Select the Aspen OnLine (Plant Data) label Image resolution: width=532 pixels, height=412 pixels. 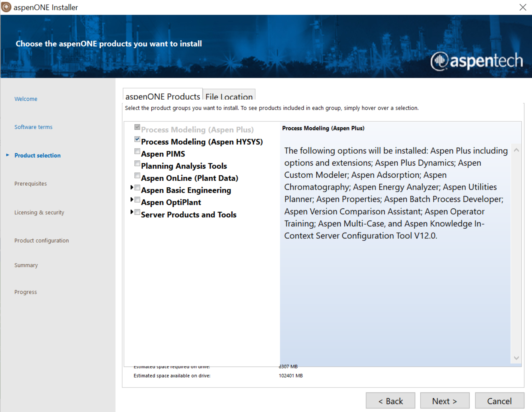tap(189, 178)
